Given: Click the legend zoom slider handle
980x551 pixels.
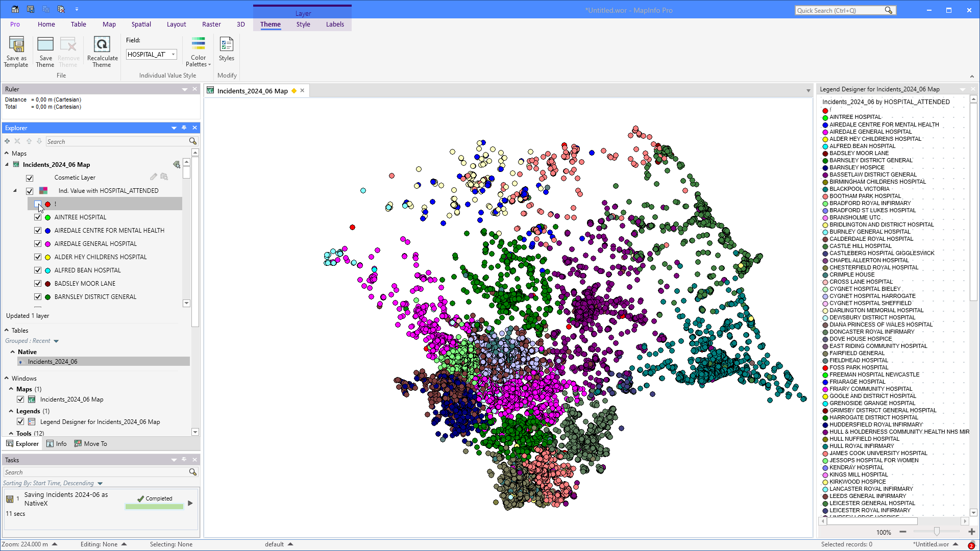Looking at the screenshot, I should pyautogui.click(x=937, y=532).
